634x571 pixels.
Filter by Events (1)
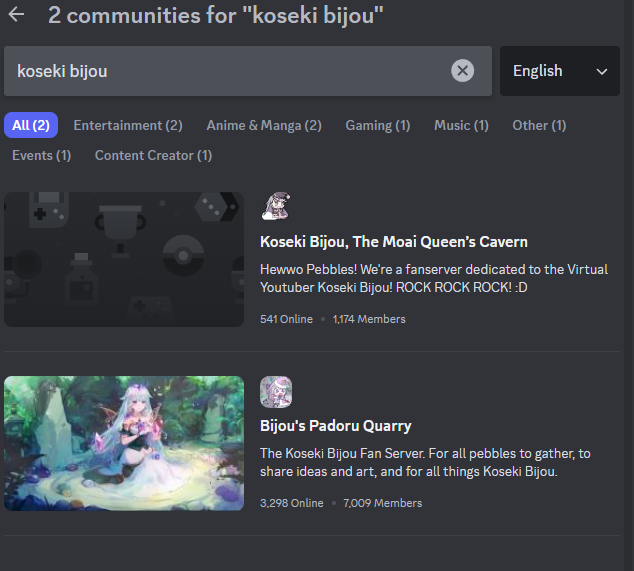pyautogui.click(x=42, y=155)
